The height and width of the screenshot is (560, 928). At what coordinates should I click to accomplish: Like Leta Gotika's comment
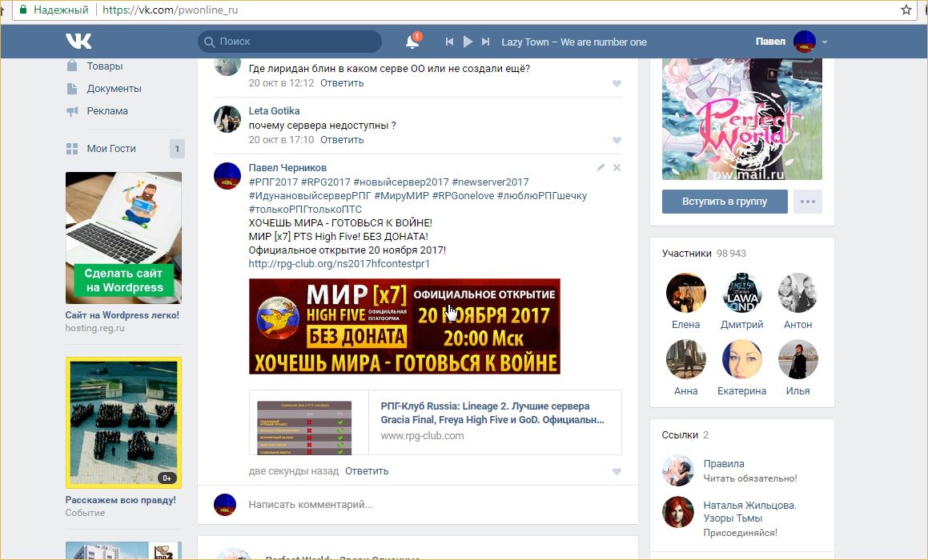tap(617, 141)
